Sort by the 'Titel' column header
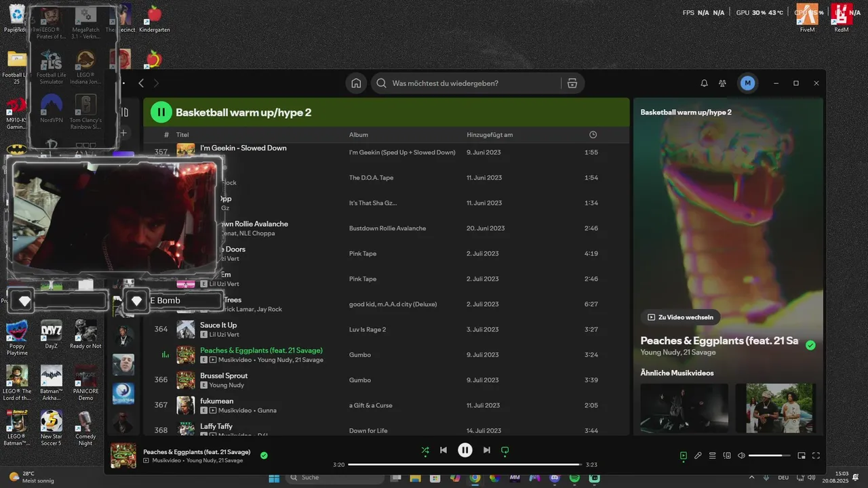 (182, 135)
